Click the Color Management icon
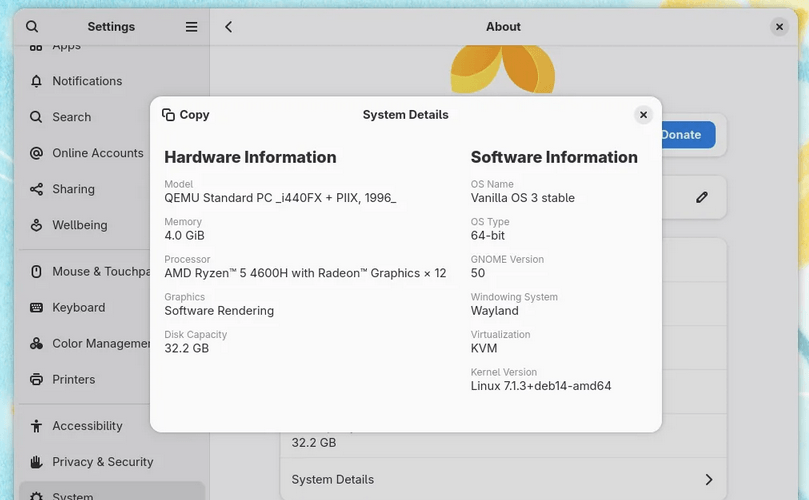 tap(36, 343)
